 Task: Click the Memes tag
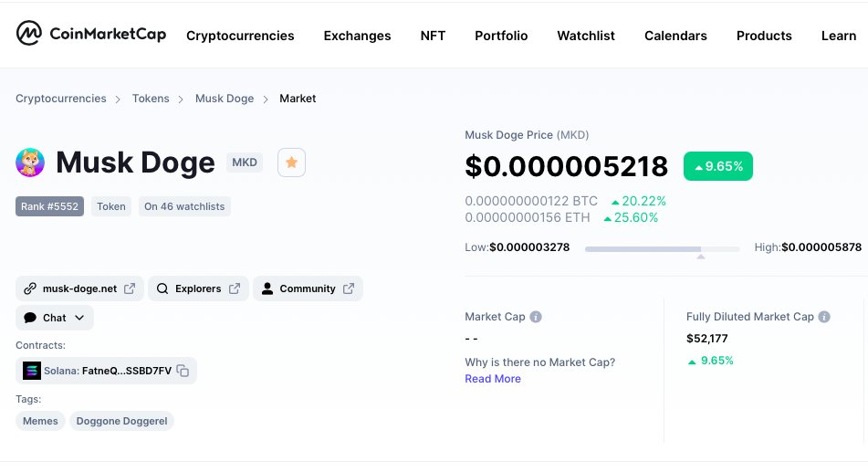pyautogui.click(x=40, y=421)
